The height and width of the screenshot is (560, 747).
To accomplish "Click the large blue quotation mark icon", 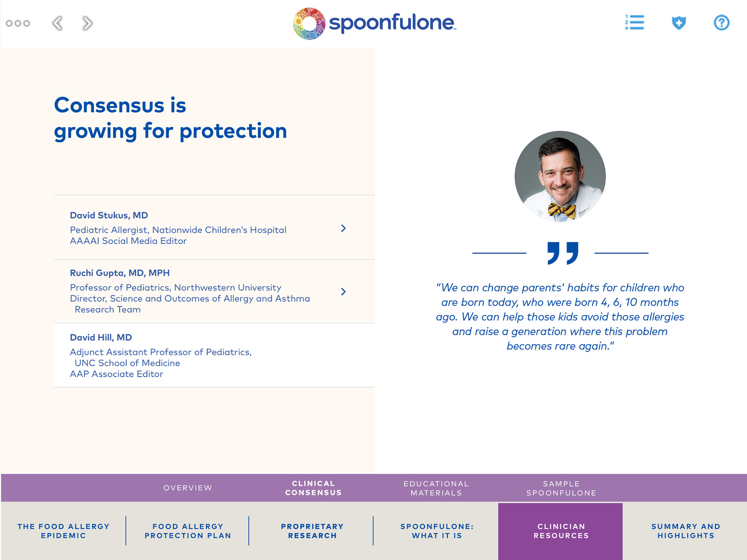I will tap(563, 253).
